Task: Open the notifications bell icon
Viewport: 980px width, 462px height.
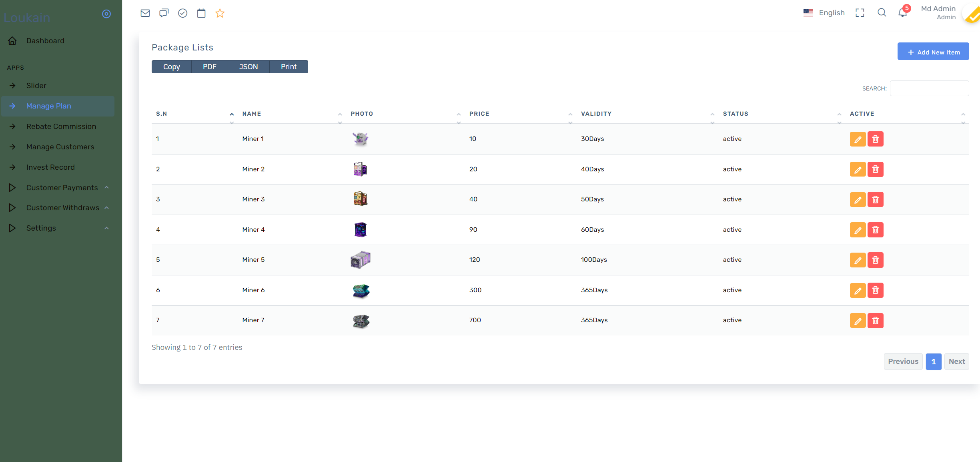Action: [x=902, y=13]
